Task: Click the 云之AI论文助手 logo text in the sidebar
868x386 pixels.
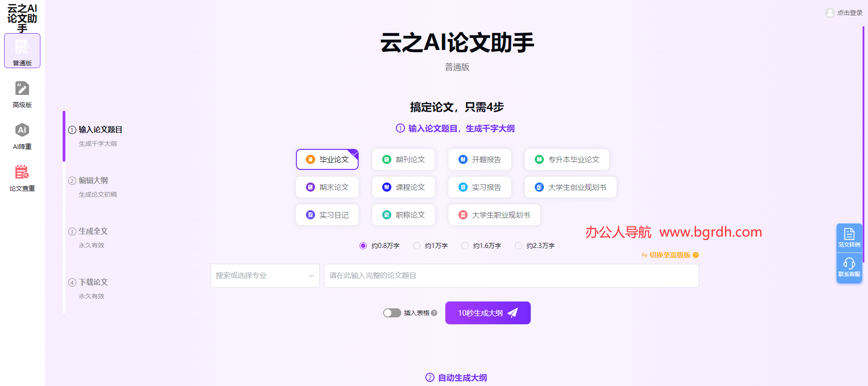Action: tap(22, 18)
